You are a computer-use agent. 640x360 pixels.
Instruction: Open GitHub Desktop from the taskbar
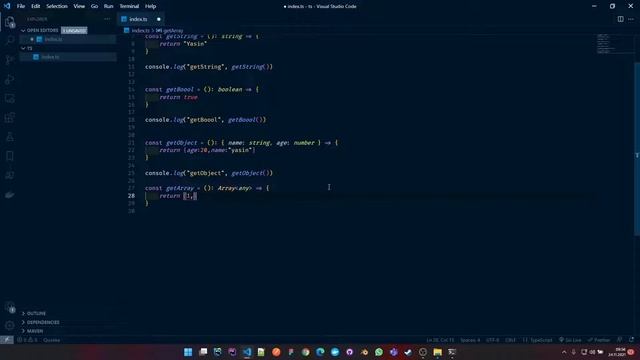[349, 352]
